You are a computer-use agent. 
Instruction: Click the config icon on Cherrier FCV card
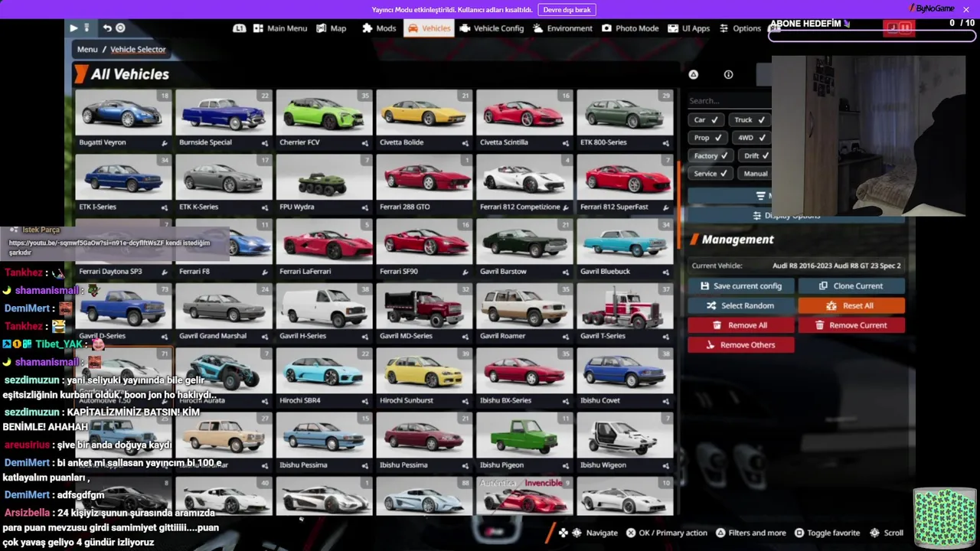[365, 143]
